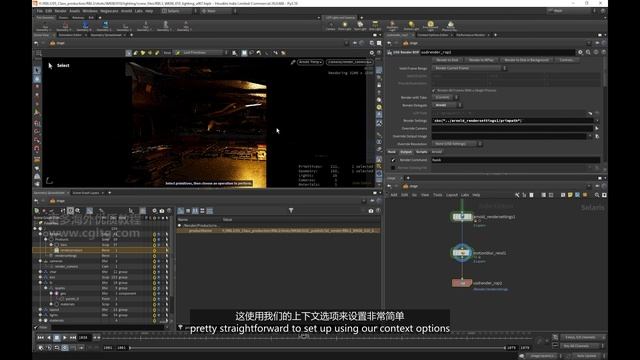Screen dimensions: 640x360
Task: Open the Arnold menu
Action: pyautogui.click(x=127, y=11)
